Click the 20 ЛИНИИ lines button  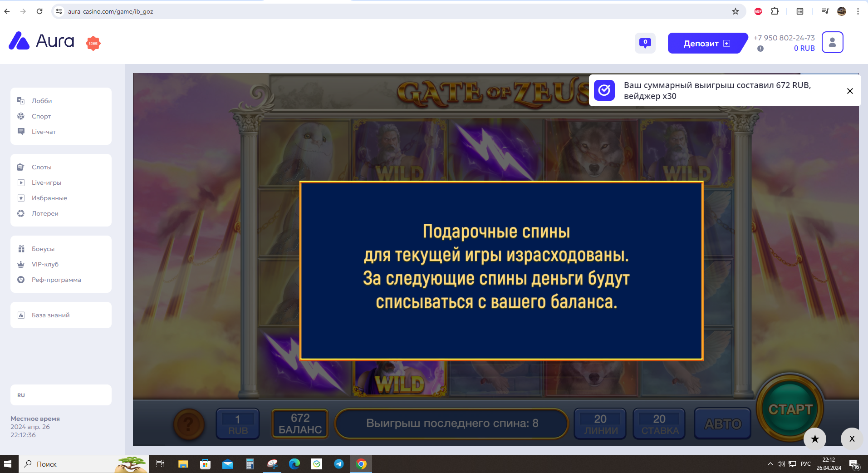600,424
